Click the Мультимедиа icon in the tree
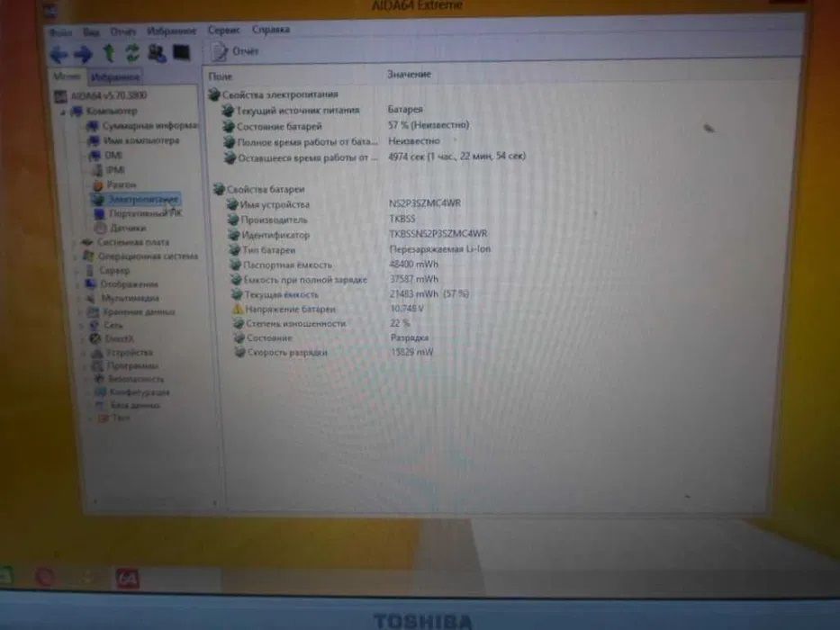The image size is (840, 630). pos(92,298)
